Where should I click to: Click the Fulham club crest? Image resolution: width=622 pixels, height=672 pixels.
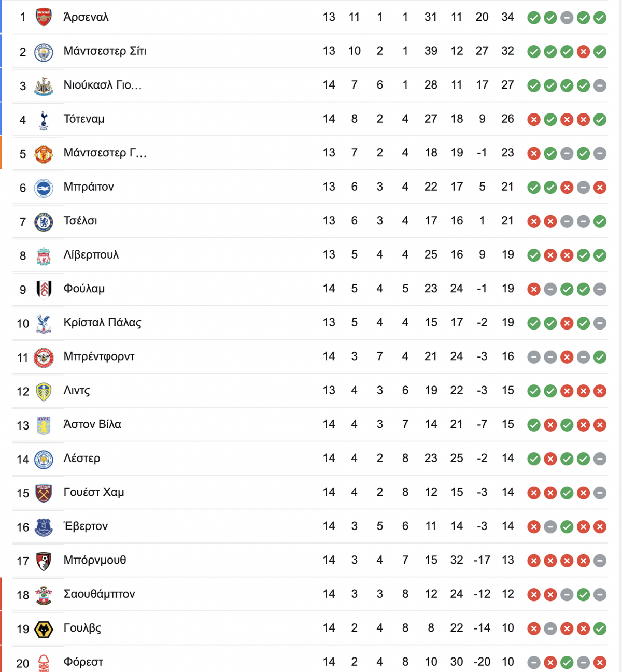click(x=44, y=290)
